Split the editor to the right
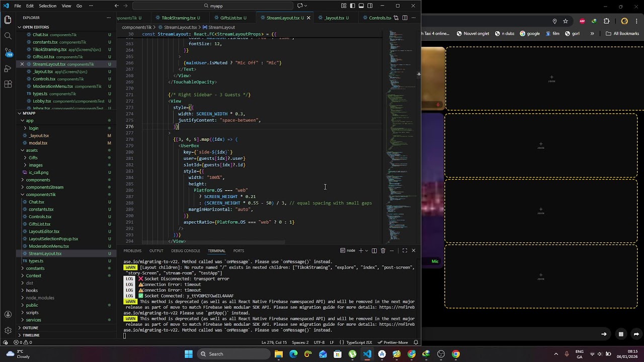Viewport: 644px width, 362px height. coord(405,18)
